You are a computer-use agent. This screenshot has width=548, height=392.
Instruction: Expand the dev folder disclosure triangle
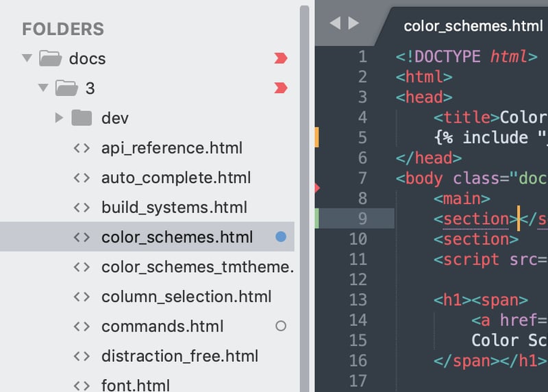tap(59, 118)
